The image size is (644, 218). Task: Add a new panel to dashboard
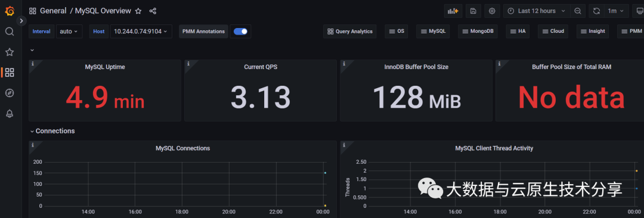click(453, 11)
